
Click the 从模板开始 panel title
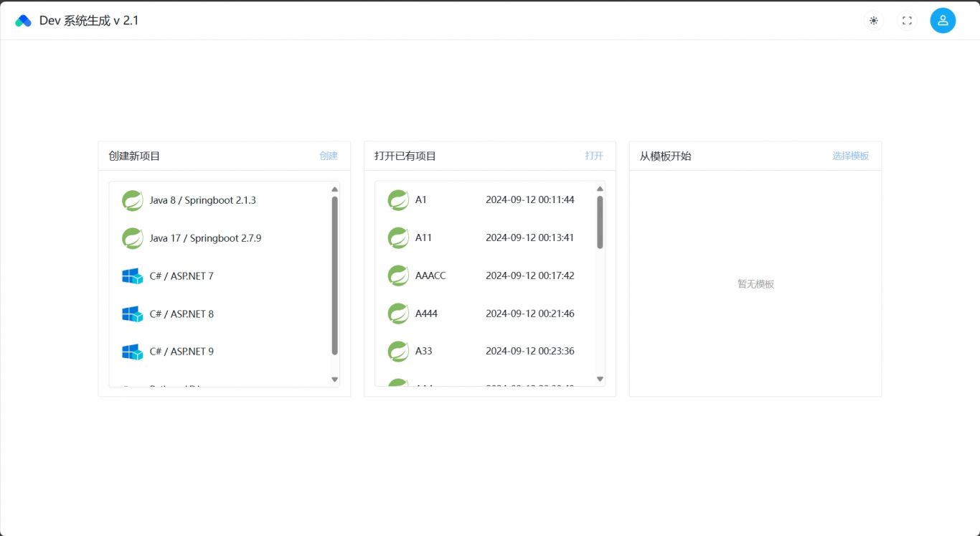coord(666,156)
